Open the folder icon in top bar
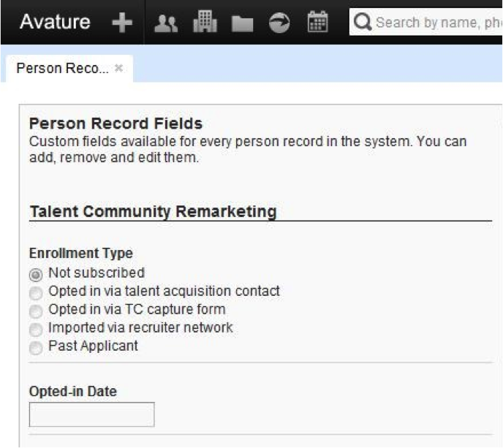 tap(242, 23)
